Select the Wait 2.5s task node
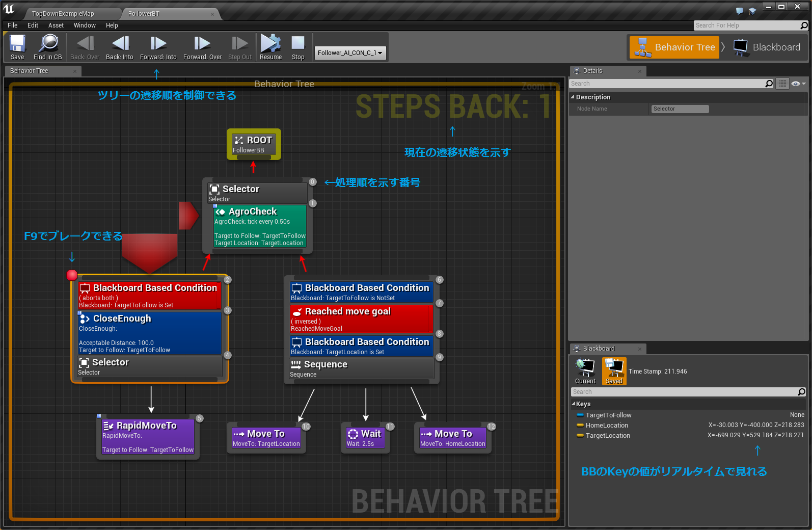This screenshot has height=530, width=812. pyautogui.click(x=365, y=437)
